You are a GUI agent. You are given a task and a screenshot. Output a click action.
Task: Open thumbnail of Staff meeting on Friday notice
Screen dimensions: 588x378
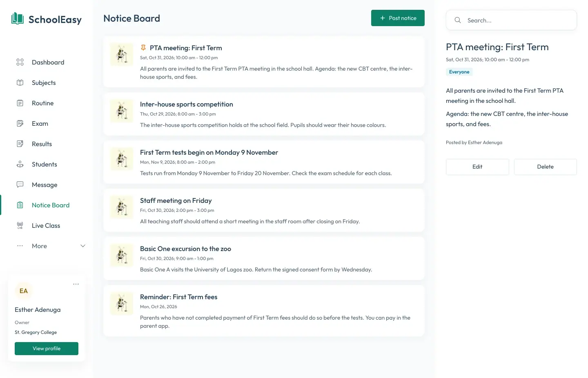pyautogui.click(x=122, y=207)
